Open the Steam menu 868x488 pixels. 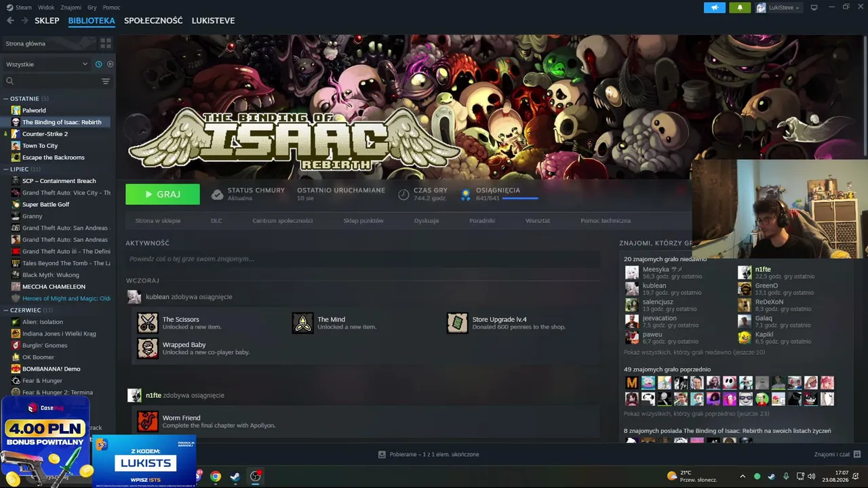(20, 7)
